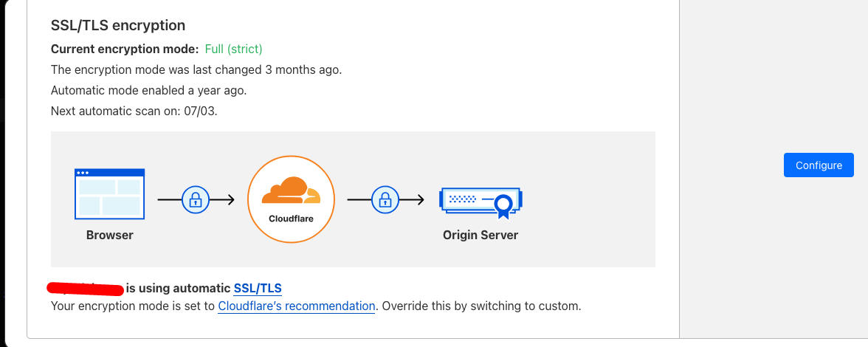Screen dimensions: 868x347
Task: Click the SSL/TLS encryption heading
Action: coord(118,25)
